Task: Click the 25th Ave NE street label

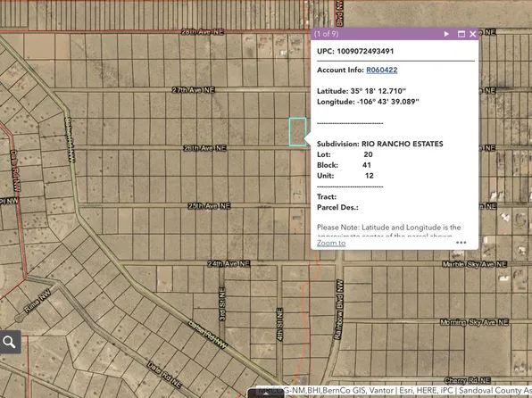Action: (x=209, y=206)
